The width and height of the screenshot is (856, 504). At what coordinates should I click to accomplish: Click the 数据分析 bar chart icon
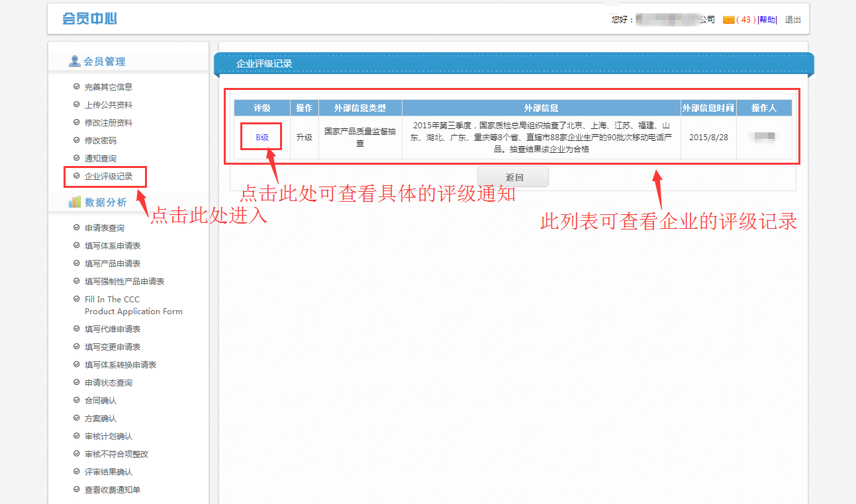tap(75, 202)
